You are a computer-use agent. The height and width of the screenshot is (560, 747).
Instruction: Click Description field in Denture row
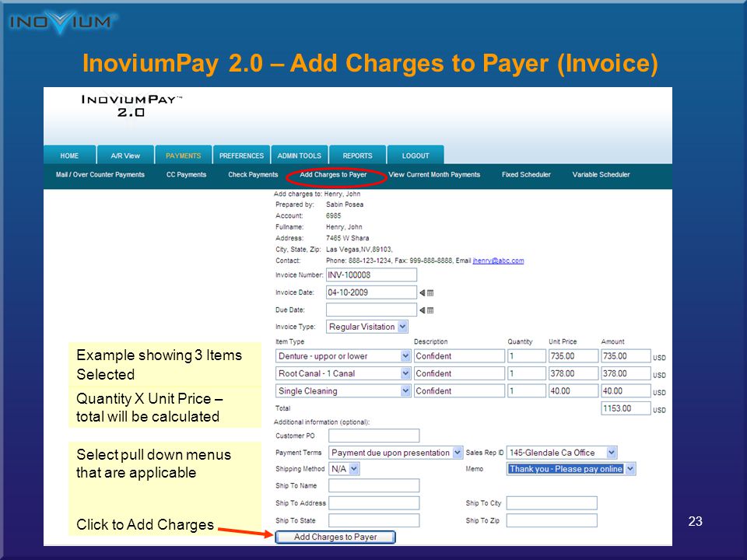coord(459,355)
